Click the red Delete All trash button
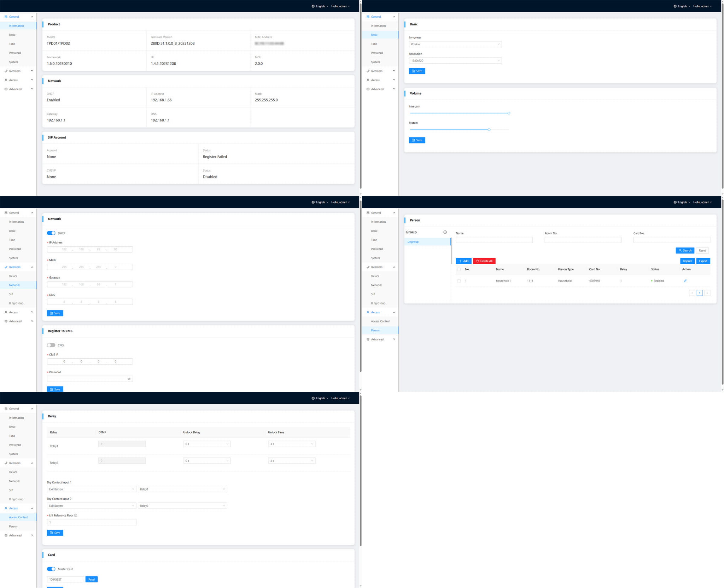 pos(484,261)
